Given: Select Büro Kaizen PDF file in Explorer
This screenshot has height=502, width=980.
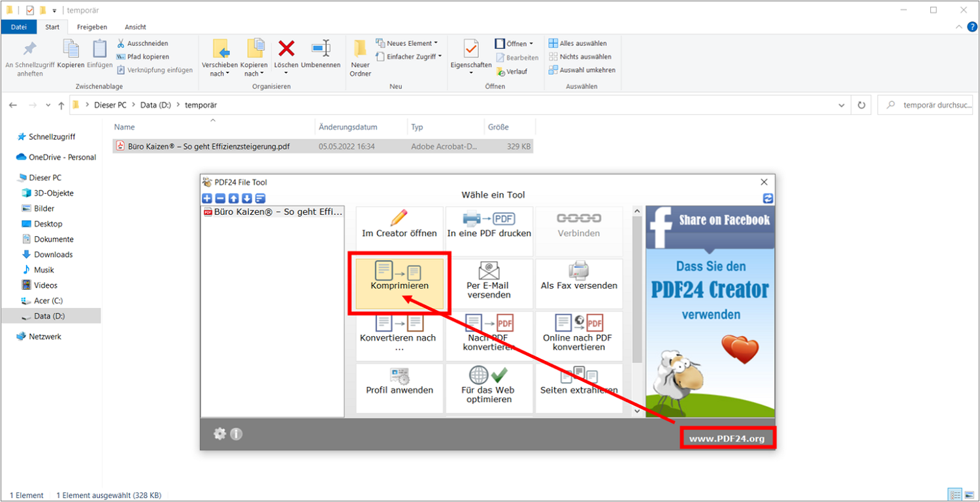Looking at the screenshot, I should click(x=323, y=147).
